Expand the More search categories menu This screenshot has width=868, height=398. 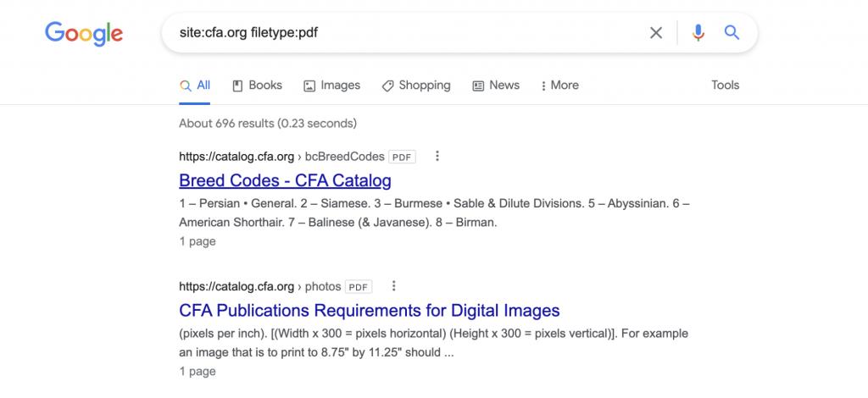point(559,86)
